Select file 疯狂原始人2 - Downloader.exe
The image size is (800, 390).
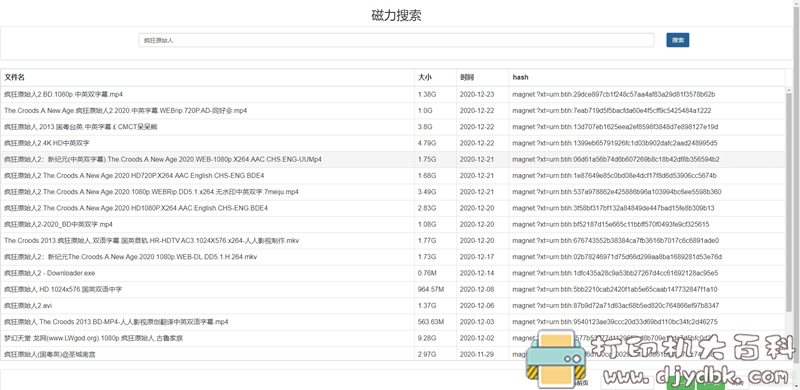pos(50,274)
